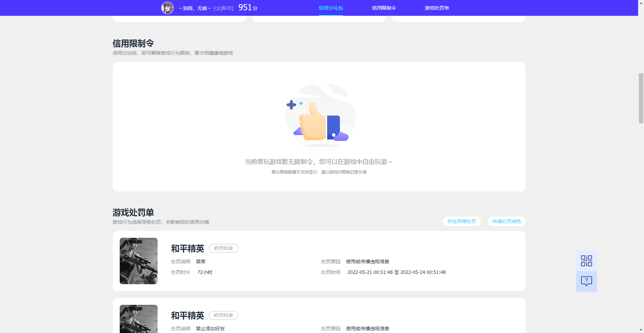Click the [QQ账号] label
The height and width of the screenshot is (333, 644).
pos(223,8)
